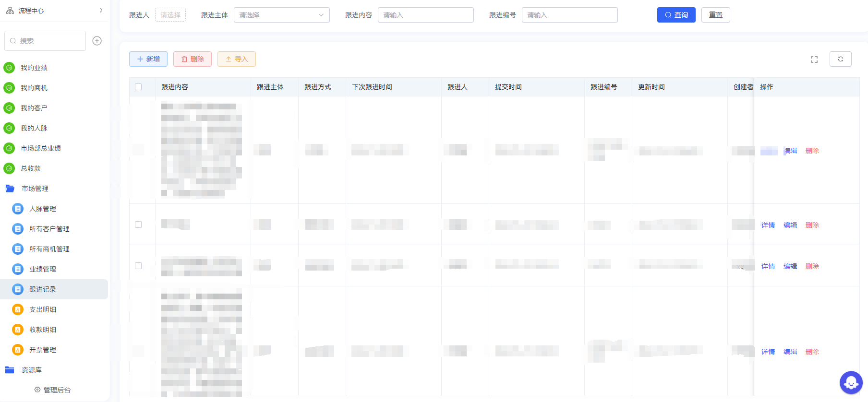Click the blue document icon for 所有商机管理
The image size is (868, 402).
click(x=18, y=249)
